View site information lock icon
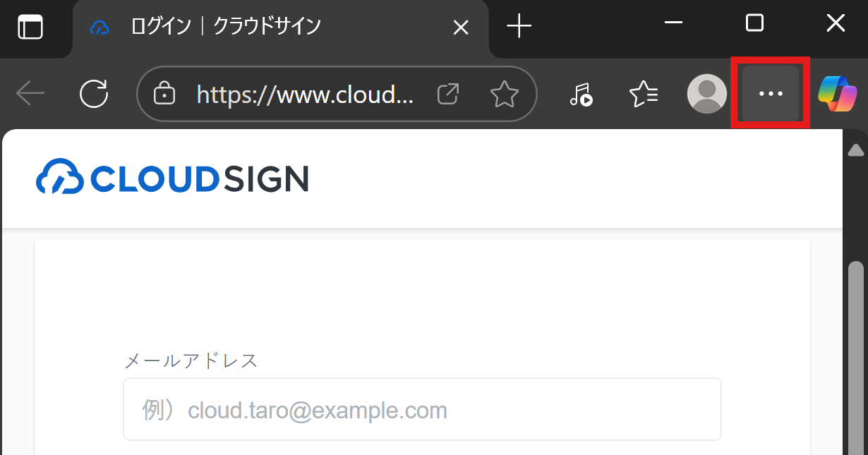868x455 pixels. [x=164, y=94]
